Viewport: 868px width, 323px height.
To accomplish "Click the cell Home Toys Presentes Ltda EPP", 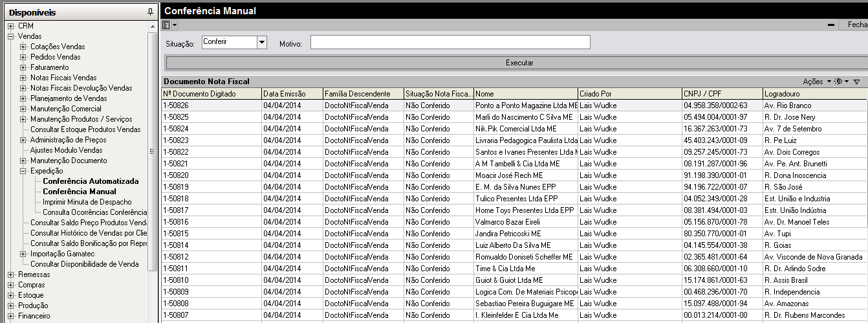I will coord(525,210).
